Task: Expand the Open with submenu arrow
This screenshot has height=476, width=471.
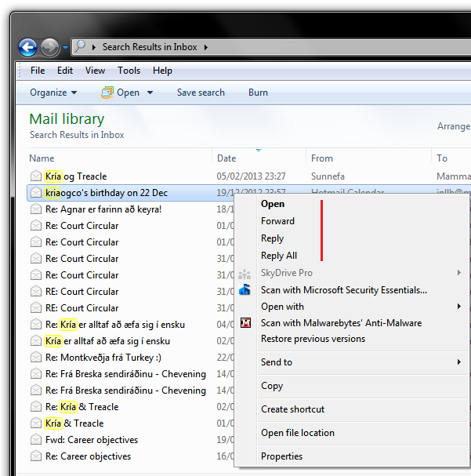Action: click(x=459, y=307)
